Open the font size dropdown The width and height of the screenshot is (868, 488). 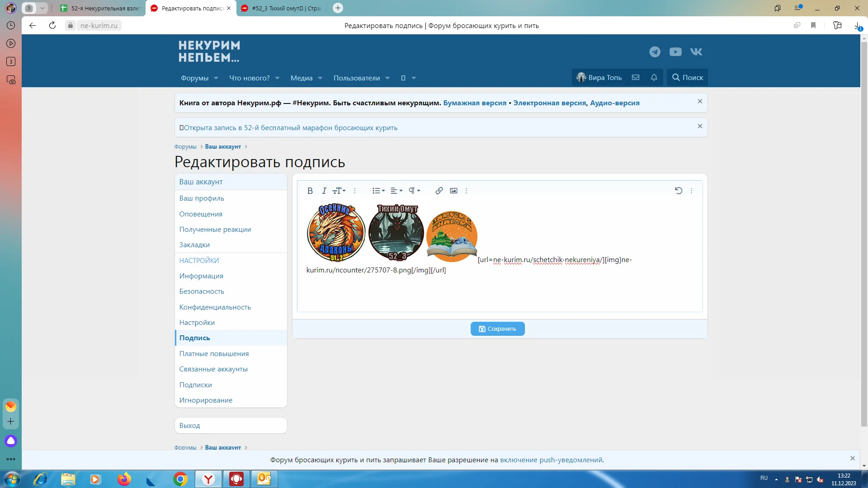pyautogui.click(x=339, y=191)
